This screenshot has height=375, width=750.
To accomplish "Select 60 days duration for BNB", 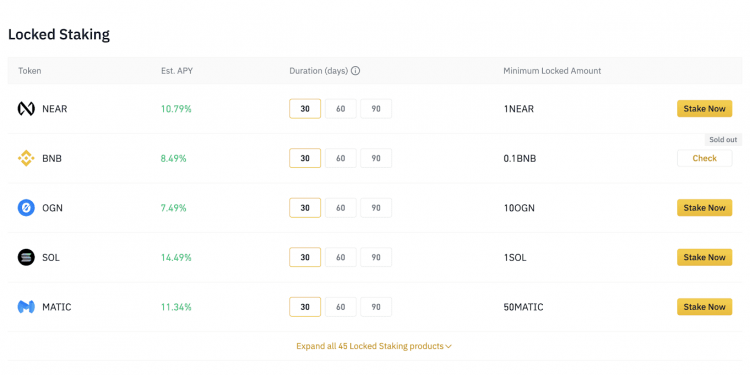I will coord(341,158).
